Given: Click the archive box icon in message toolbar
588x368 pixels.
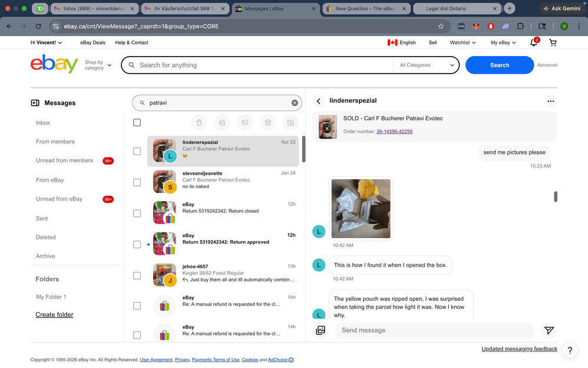Looking at the screenshot, I should [x=267, y=123].
